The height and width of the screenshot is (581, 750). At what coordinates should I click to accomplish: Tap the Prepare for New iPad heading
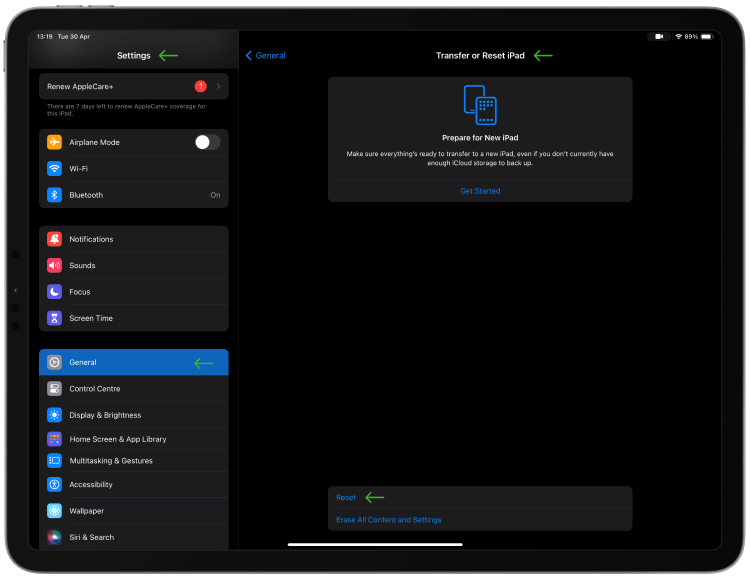click(480, 138)
